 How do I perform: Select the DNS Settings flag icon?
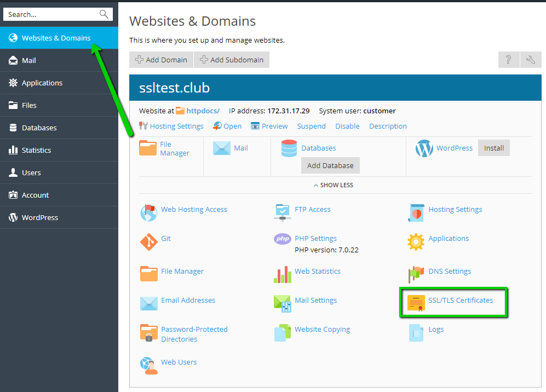416,274
